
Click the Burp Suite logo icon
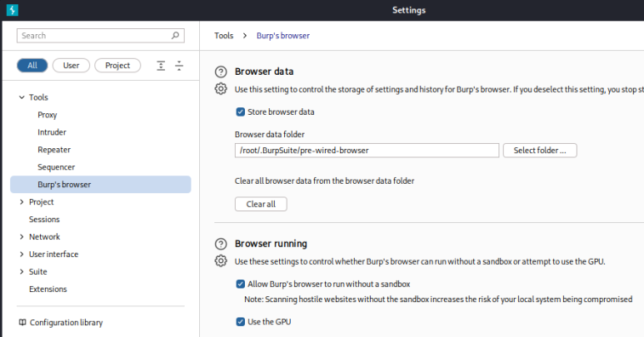pos(12,10)
